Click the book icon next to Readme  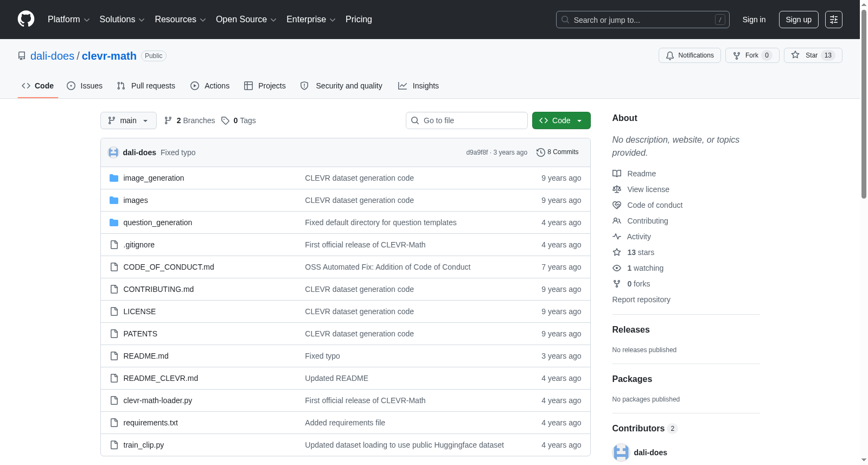point(617,174)
